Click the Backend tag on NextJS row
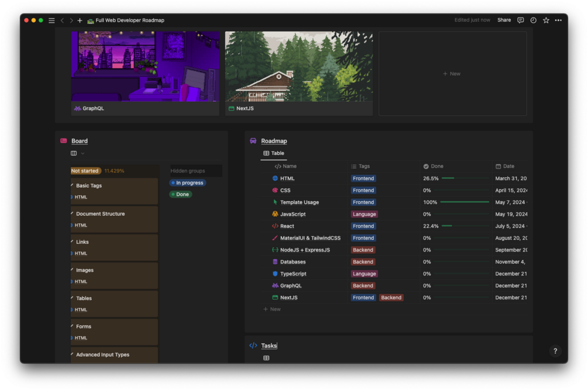Screen dimensions: 588x390 click(x=391, y=298)
